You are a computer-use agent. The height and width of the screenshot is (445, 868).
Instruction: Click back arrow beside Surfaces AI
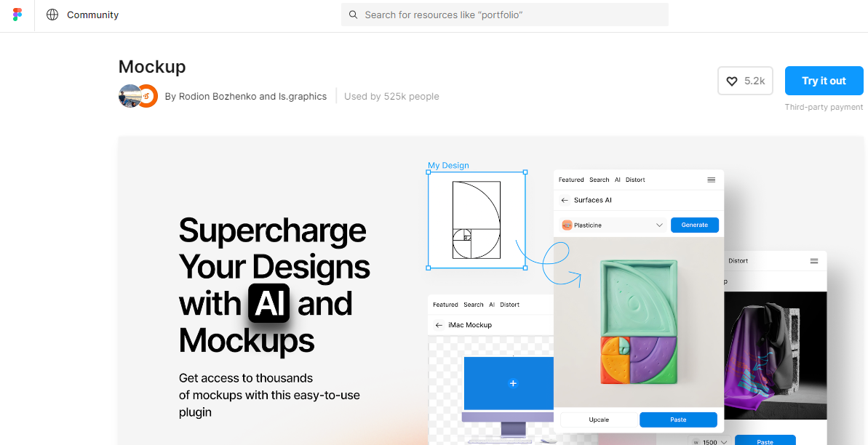click(x=565, y=200)
